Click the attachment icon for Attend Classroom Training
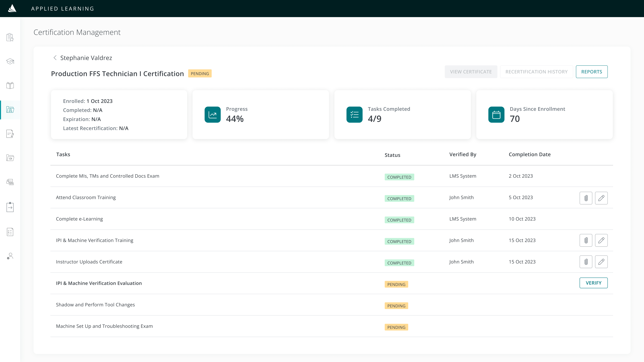Screen dimensions: 644x362 [x=586, y=198]
